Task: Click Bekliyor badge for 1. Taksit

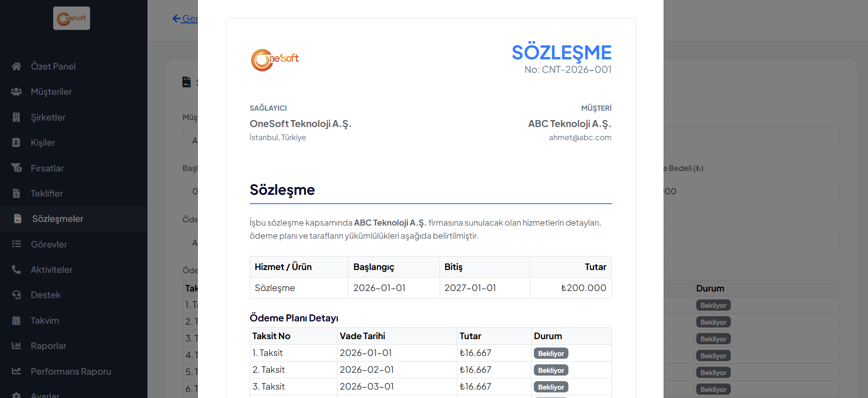Action: tap(551, 354)
